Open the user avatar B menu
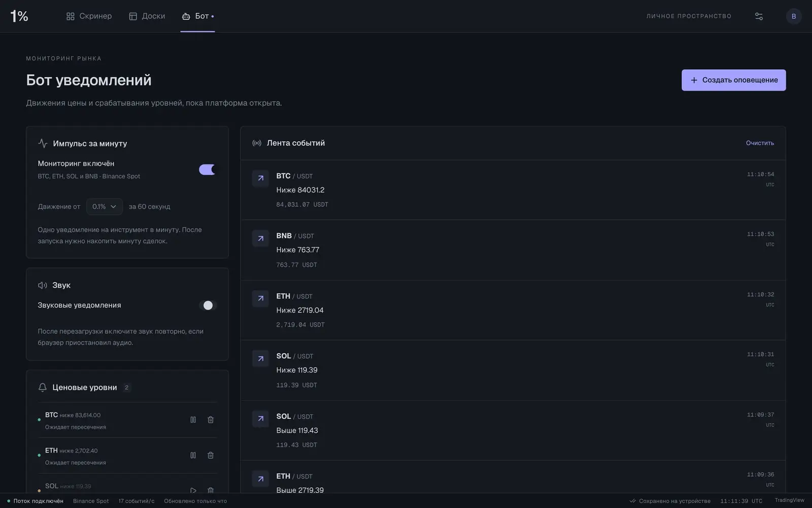The height and width of the screenshot is (508, 812). click(794, 16)
